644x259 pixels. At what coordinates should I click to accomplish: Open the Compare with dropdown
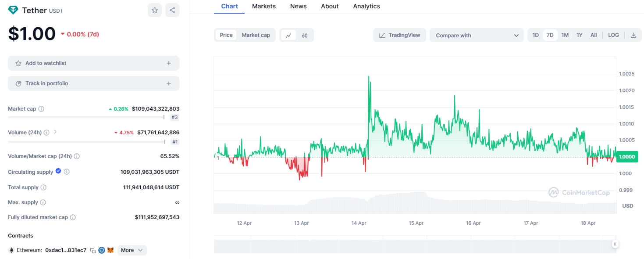pos(477,36)
